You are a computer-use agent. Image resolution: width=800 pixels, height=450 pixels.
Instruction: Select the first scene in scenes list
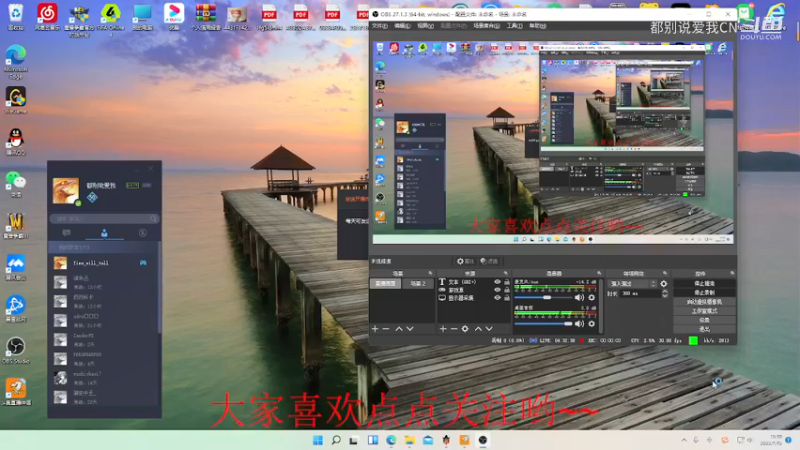click(386, 284)
